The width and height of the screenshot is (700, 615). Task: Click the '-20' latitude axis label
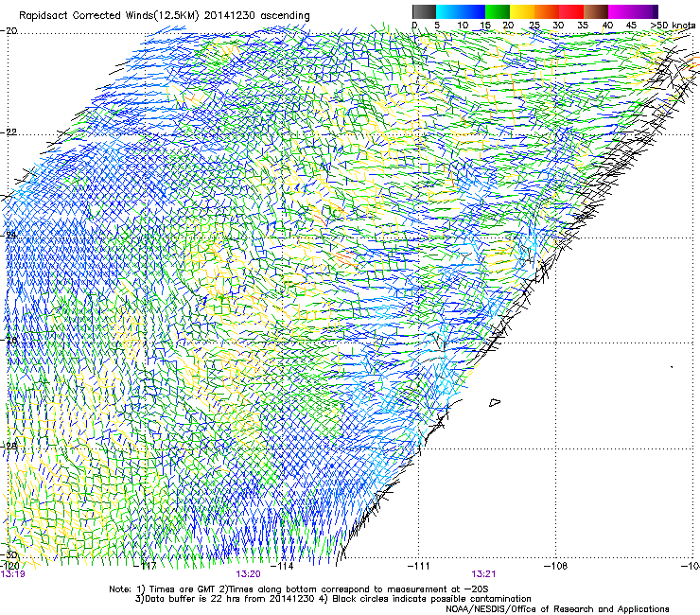[9, 31]
